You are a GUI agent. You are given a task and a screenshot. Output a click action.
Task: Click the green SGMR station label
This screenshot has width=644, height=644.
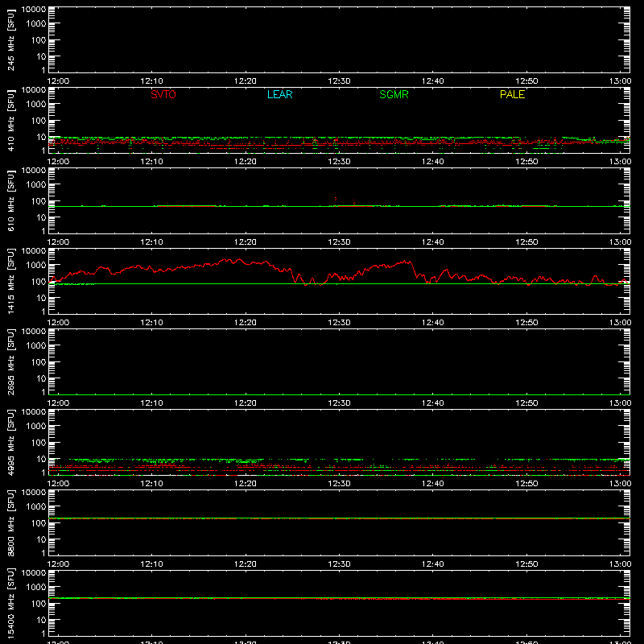click(x=394, y=94)
